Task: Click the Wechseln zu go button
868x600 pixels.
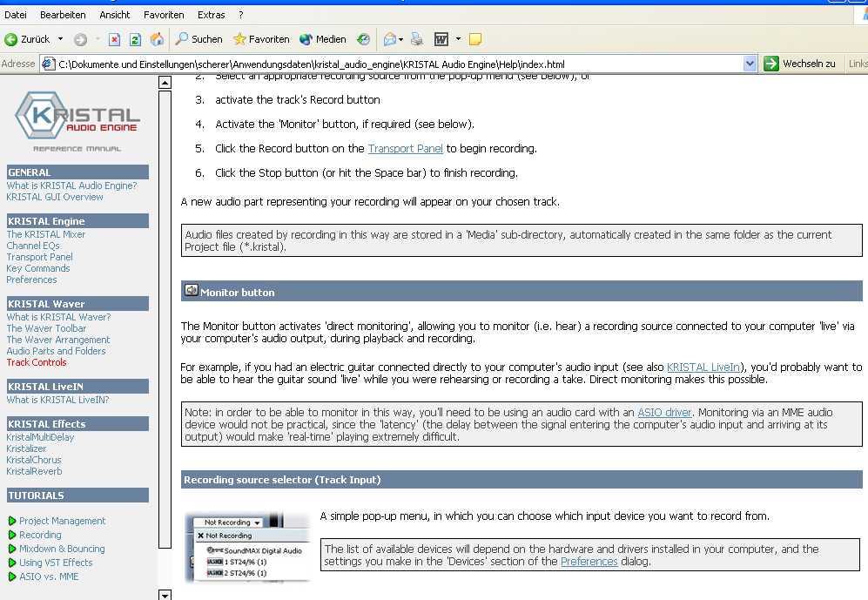Action: pos(800,64)
